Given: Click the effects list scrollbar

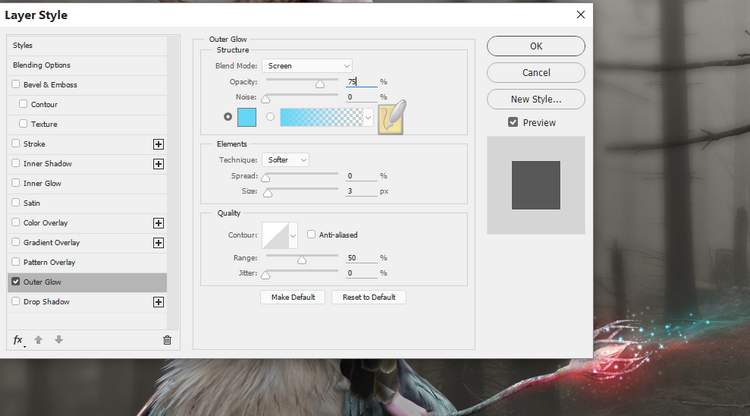Looking at the screenshot, I should coord(173,182).
